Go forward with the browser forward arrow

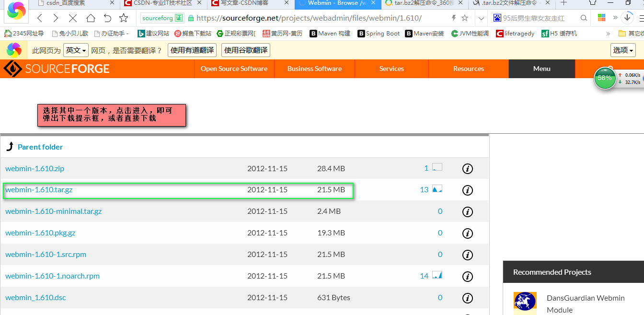click(x=56, y=18)
